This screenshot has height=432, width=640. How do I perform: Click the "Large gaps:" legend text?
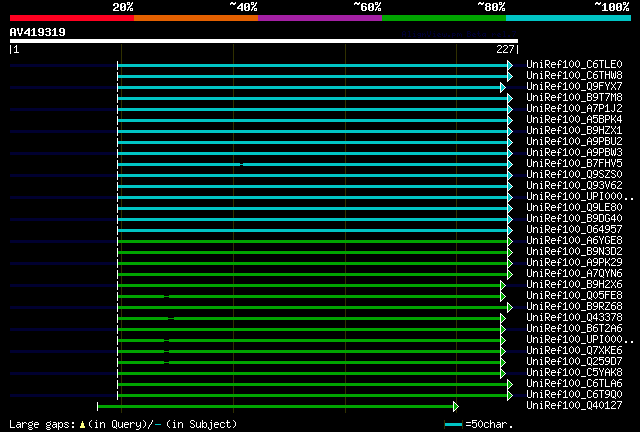tap(42, 425)
